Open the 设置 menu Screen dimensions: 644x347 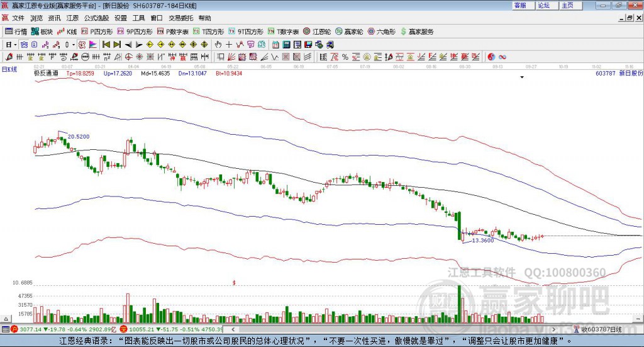[x=121, y=18]
